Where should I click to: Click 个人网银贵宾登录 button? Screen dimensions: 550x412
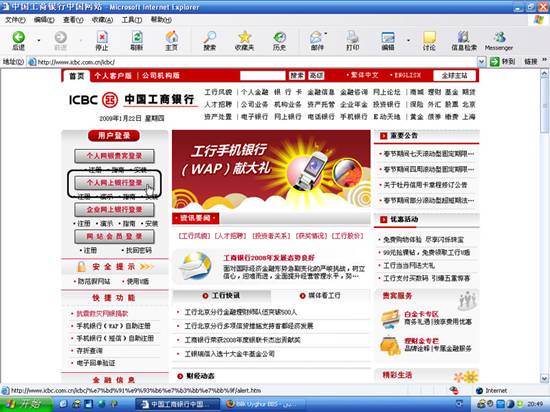(114, 156)
